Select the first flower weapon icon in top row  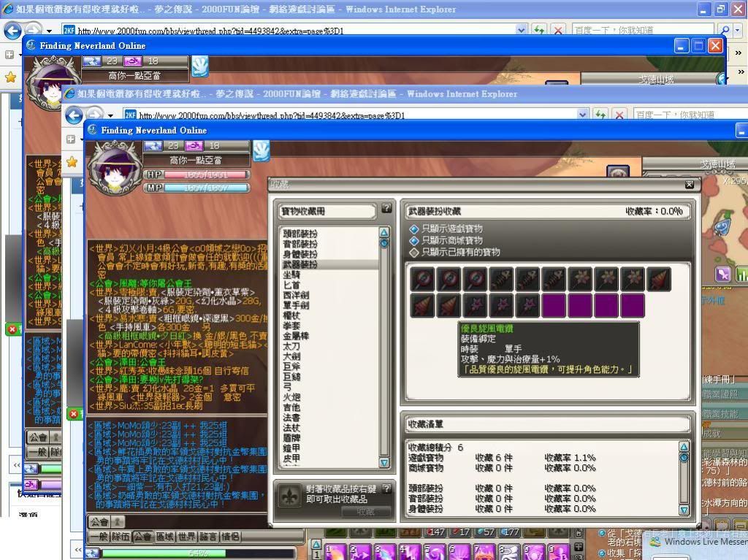pyautogui.click(x=580, y=279)
